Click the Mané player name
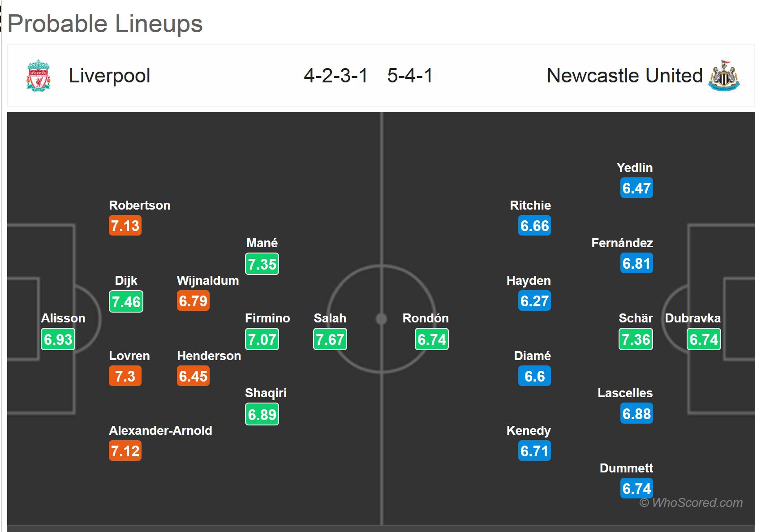This screenshot has height=532, width=757. (262, 243)
